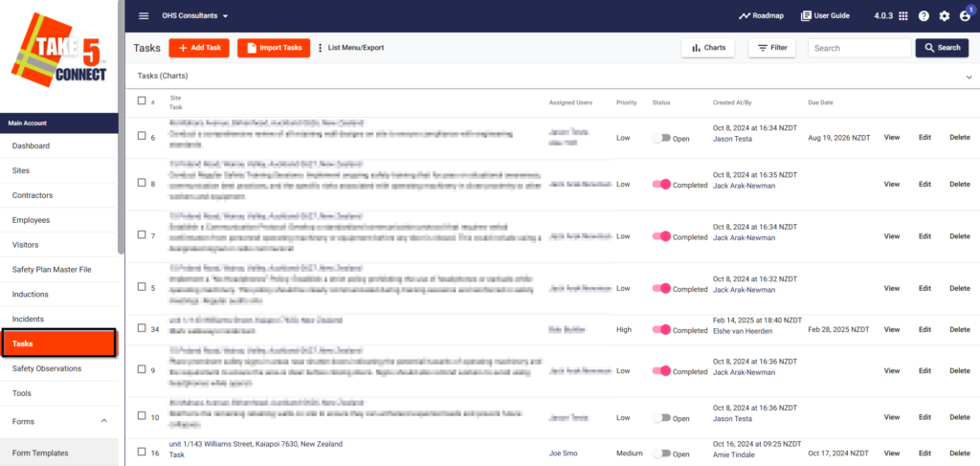Screen dimensions: 980x466
Task: Go to Dashboard in sidebar
Action: point(58,145)
